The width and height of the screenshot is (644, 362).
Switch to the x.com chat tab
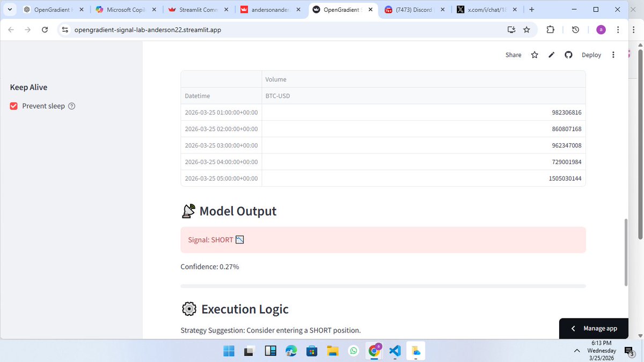[x=486, y=10]
